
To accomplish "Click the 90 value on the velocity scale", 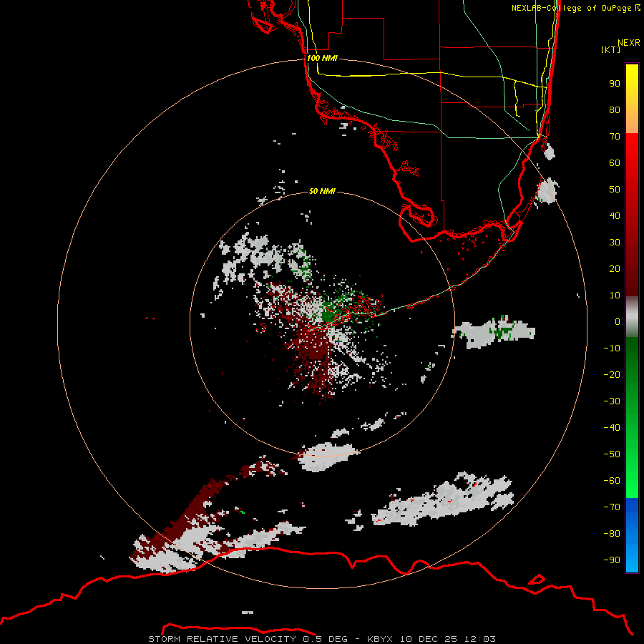I will tap(615, 84).
